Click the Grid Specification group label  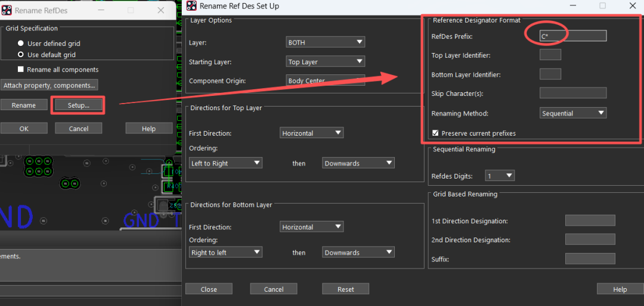[32, 29]
